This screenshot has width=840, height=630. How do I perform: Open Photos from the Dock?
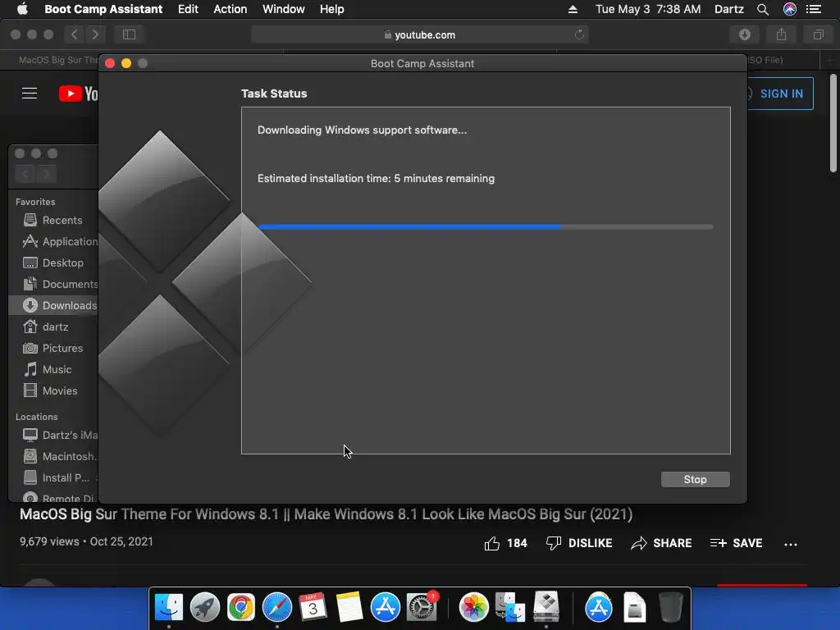pos(473,608)
